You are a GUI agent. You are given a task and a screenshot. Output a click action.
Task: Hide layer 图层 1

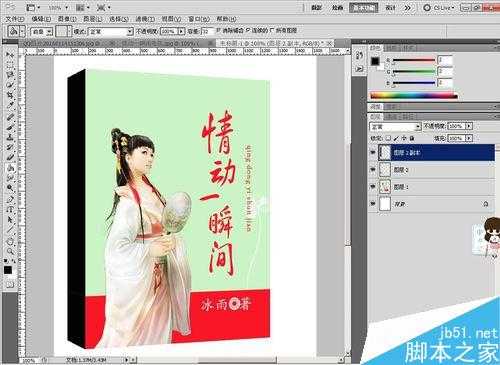[x=373, y=187]
